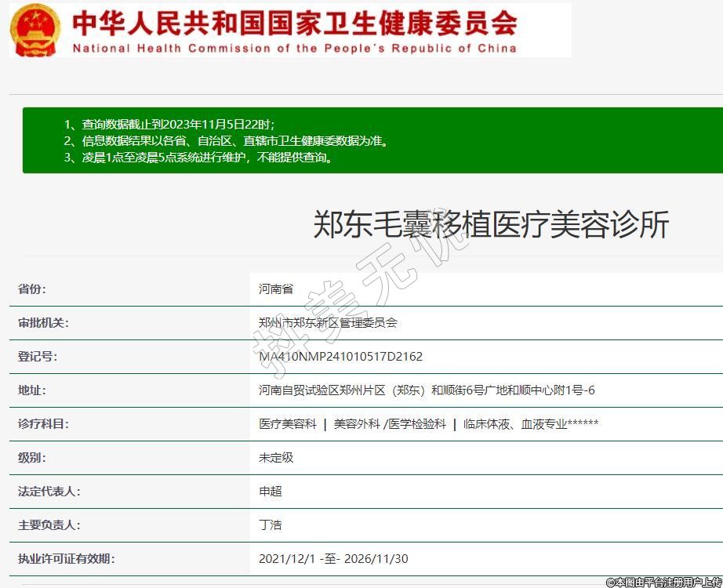723x588 pixels.
Task: Click the 省份 row label
Action: (x=32, y=289)
